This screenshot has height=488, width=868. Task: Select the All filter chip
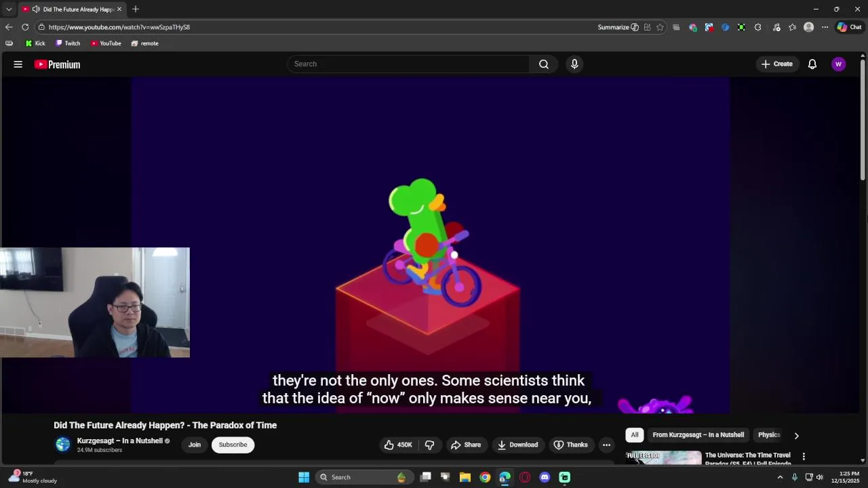click(x=635, y=435)
